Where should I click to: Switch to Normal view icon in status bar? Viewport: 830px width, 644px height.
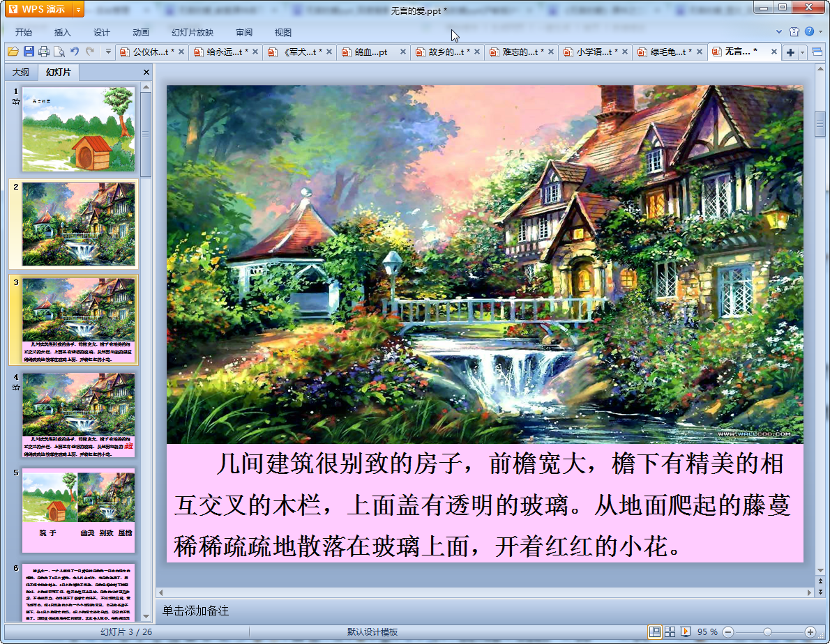[655, 631]
